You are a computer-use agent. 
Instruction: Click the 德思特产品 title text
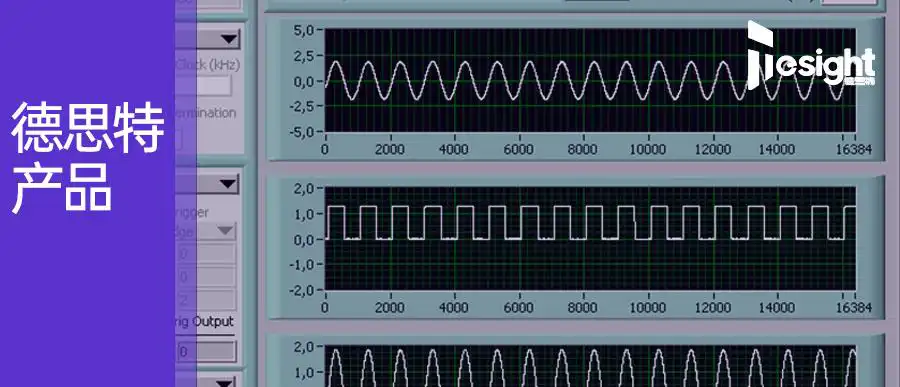coord(87,157)
